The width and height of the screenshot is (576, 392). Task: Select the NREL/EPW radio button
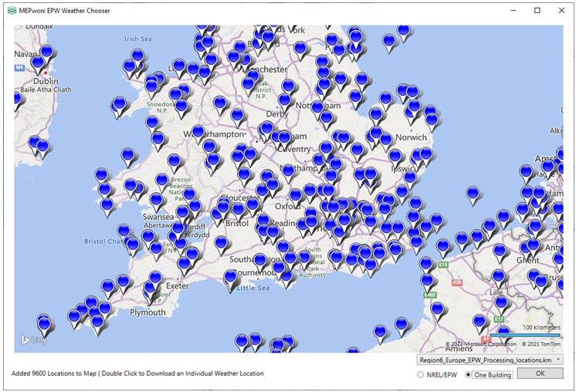pos(420,375)
